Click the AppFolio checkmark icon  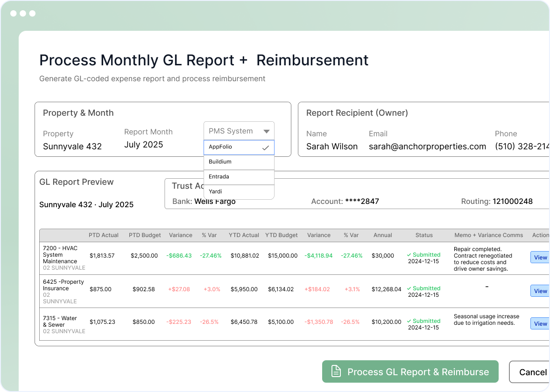point(266,147)
